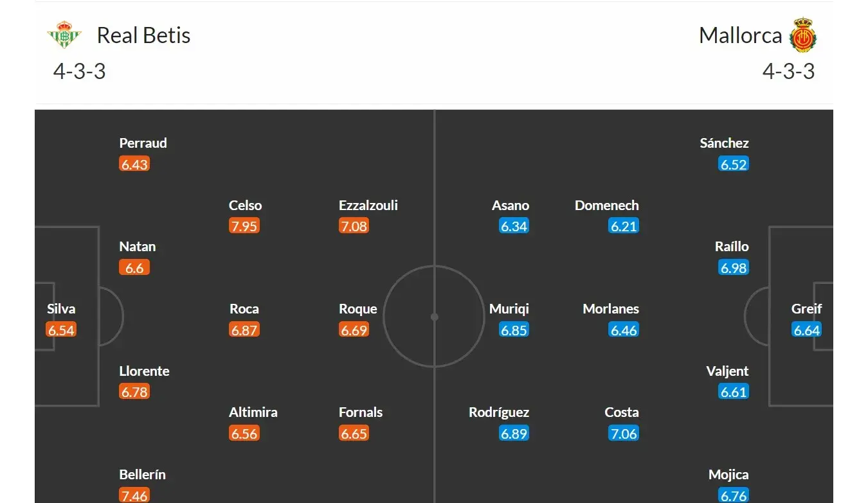Viewport: 868px width, 503px height.
Task: Click the Real Betis club crest icon
Action: click(x=64, y=35)
